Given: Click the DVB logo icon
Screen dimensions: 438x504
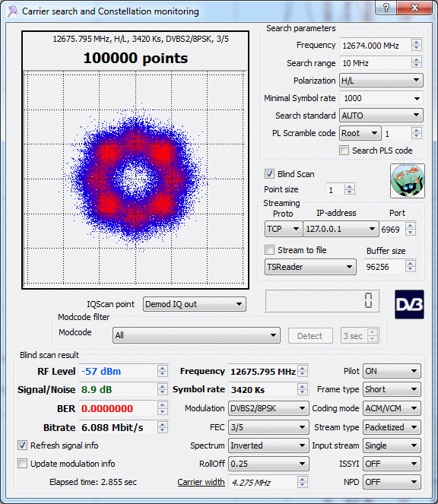Looking at the screenshot, I should point(409,304).
